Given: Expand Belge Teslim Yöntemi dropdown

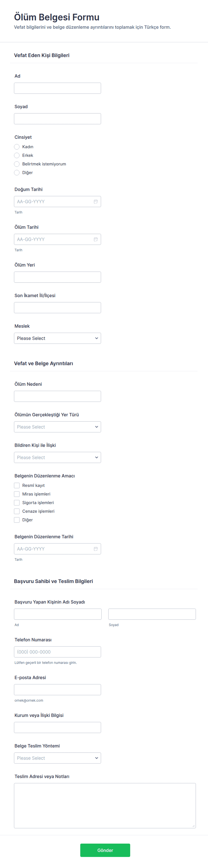Looking at the screenshot, I should (x=57, y=758).
